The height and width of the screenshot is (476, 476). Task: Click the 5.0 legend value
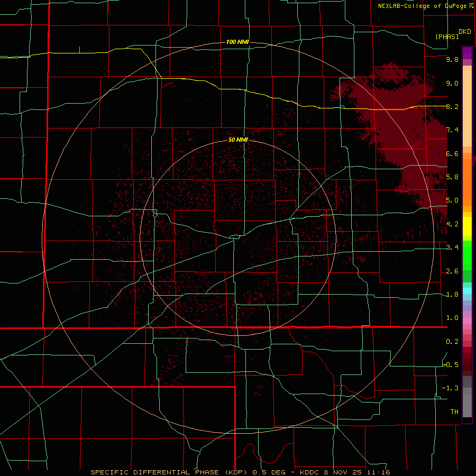point(452,200)
